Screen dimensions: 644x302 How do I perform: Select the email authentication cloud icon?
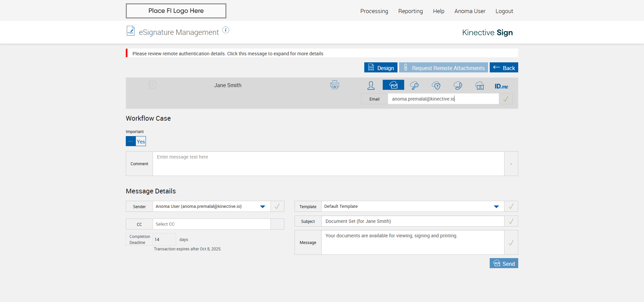393,85
